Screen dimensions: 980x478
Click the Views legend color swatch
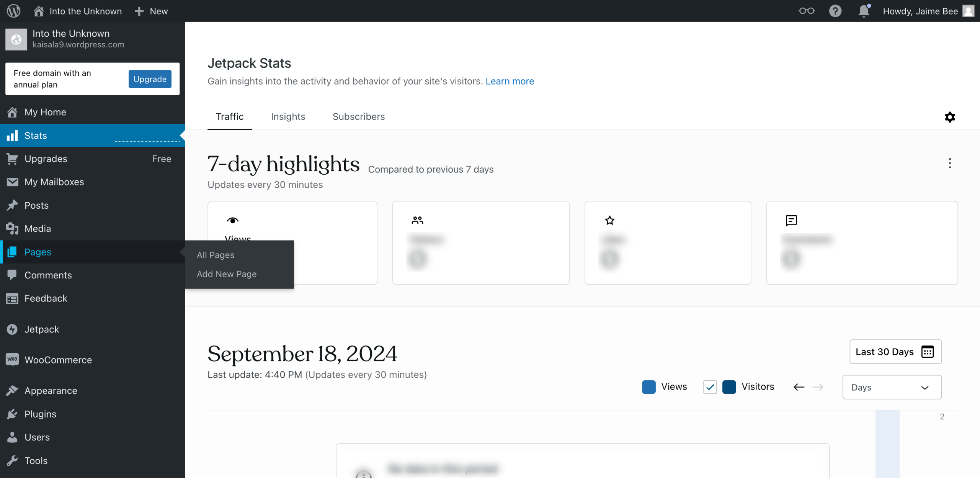(x=648, y=387)
